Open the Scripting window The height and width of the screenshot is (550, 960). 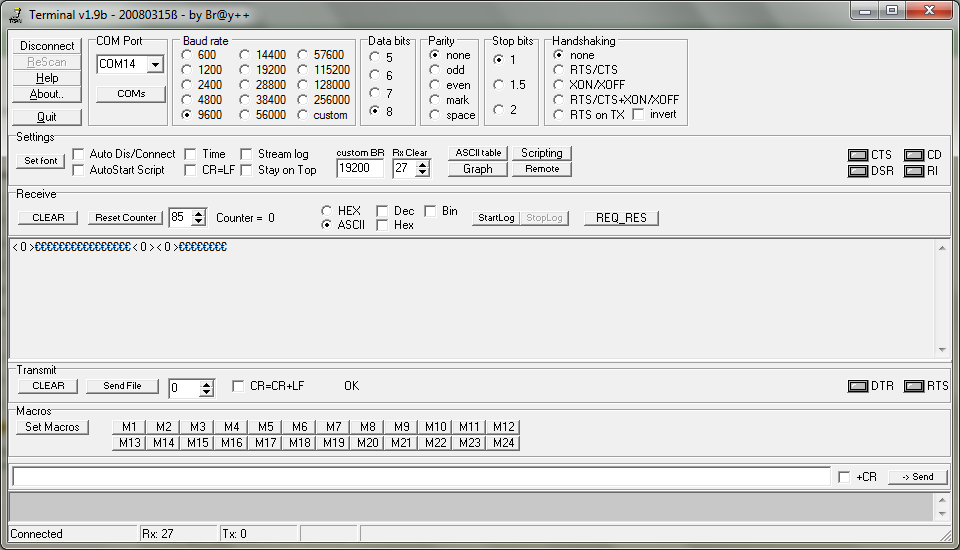tap(542, 153)
